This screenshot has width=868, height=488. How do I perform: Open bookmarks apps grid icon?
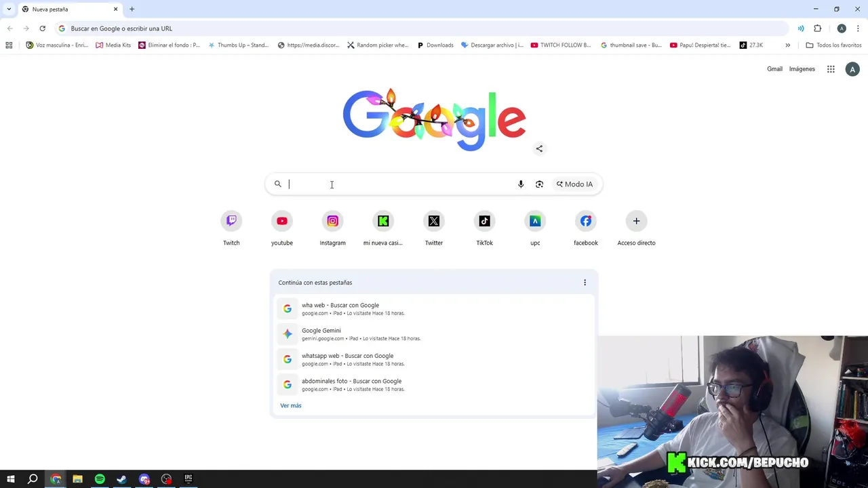(x=9, y=45)
